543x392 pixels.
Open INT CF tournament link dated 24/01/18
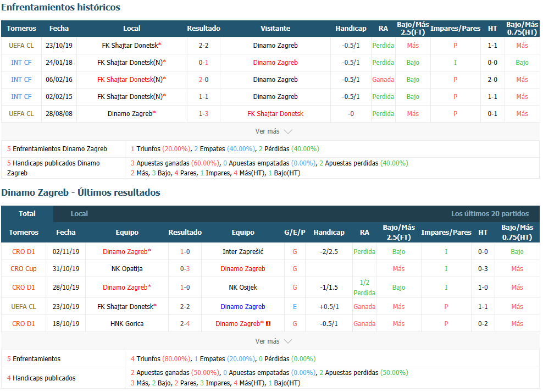[x=21, y=62]
